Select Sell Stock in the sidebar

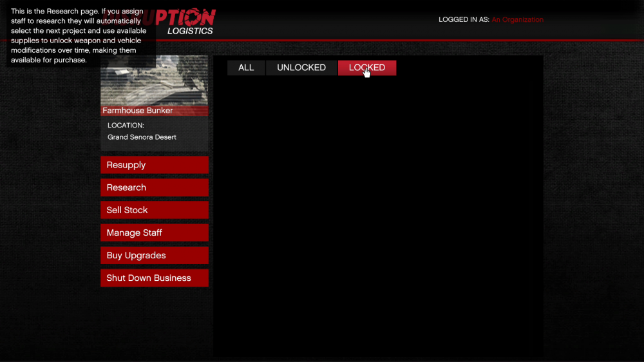(x=154, y=210)
